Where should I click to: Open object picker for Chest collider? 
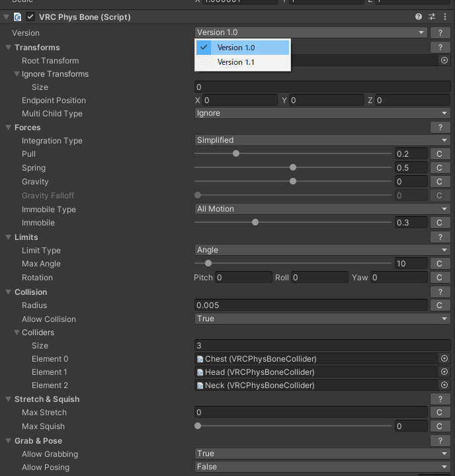coord(444,358)
